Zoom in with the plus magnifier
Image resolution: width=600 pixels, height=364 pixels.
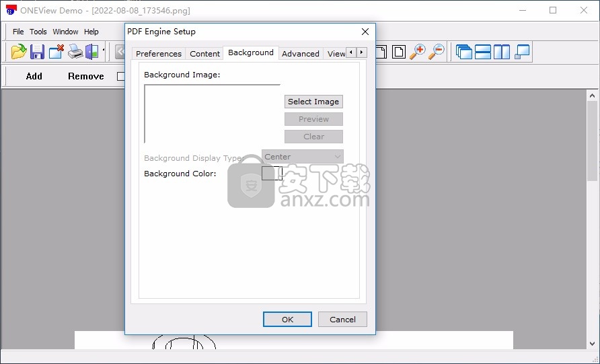(x=418, y=52)
